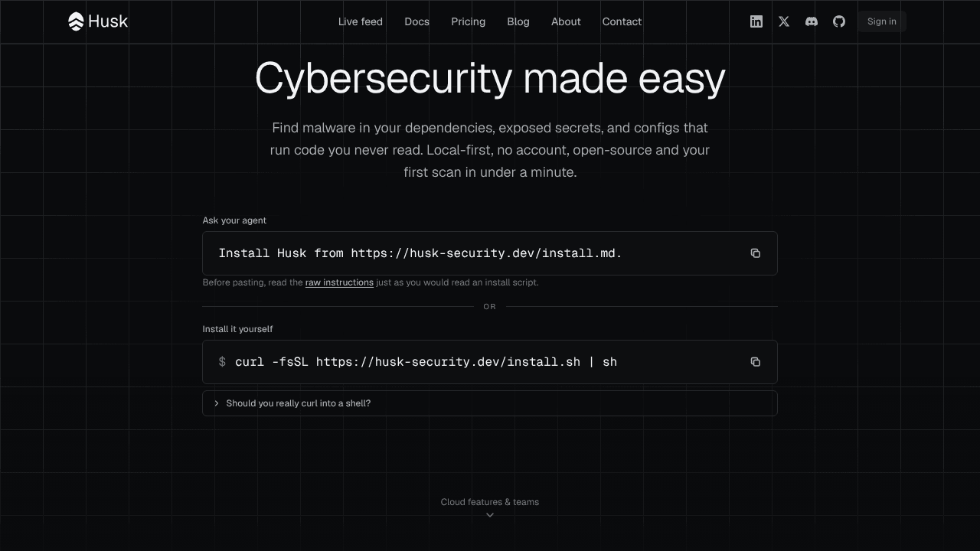Click the Install Husk prompt text

[420, 253]
